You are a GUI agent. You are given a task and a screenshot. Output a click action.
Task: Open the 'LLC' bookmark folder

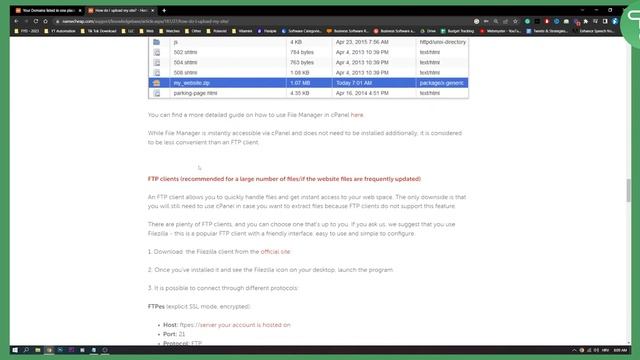(128, 31)
